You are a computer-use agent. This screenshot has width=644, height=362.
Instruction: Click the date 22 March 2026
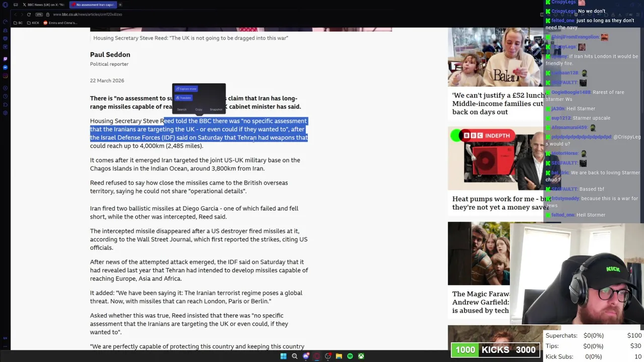[107, 80]
